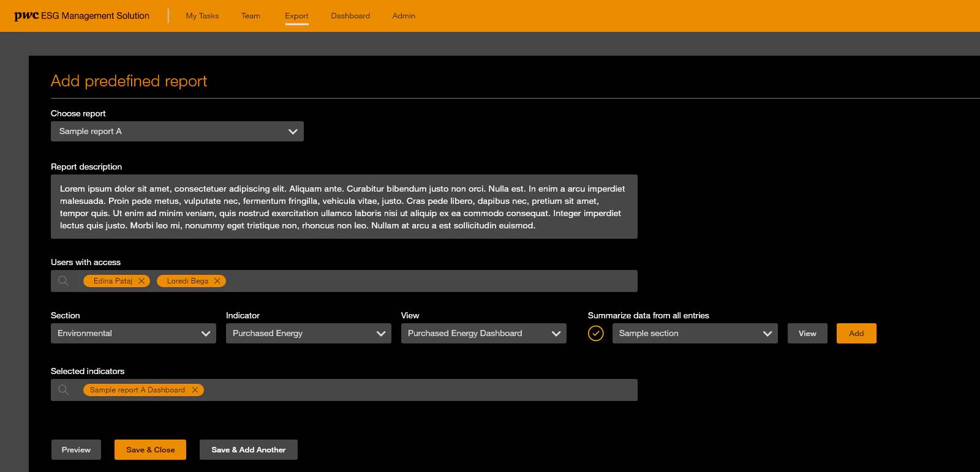Click the Save & Close button
Screen dimensions: 980x472
pos(150,450)
